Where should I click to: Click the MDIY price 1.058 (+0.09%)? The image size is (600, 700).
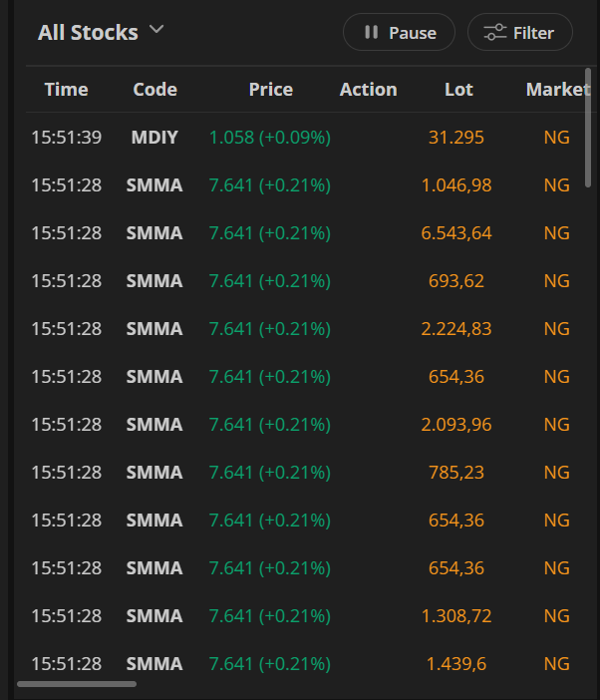tap(269, 138)
